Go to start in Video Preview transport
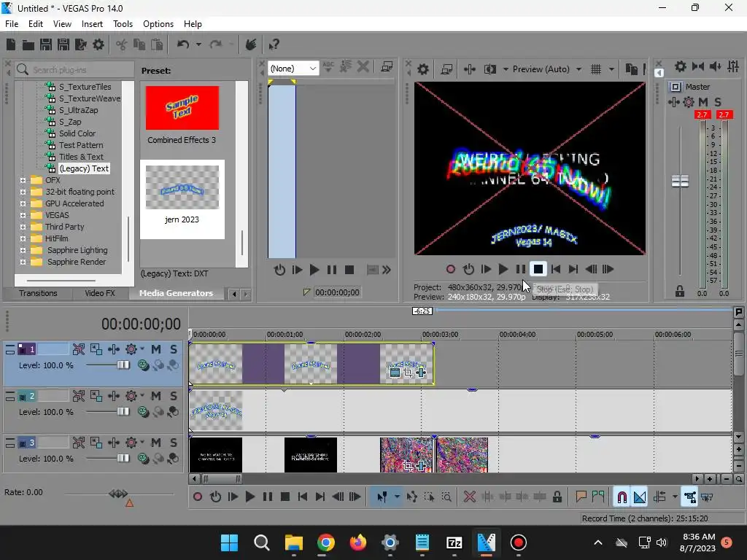This screenshot has width=747, height=560. (x=556, y=270)
